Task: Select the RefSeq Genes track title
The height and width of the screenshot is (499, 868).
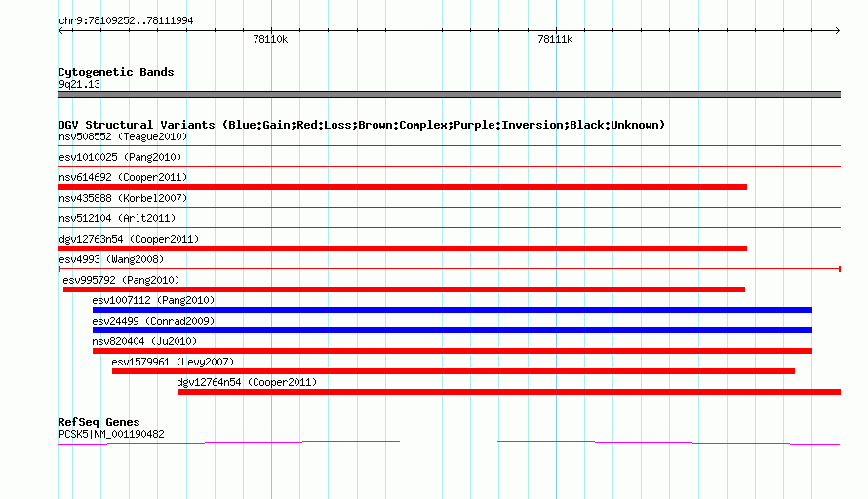Action: pos(99,422)
